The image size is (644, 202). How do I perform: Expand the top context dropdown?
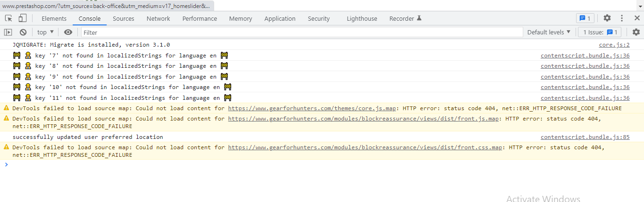click(x=46, y=32)
